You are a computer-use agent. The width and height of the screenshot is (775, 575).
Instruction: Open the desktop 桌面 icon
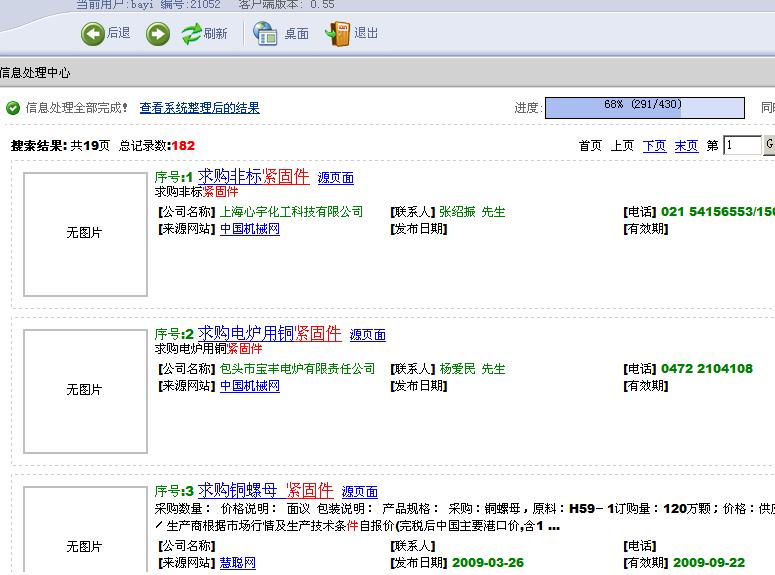point(266,34)
